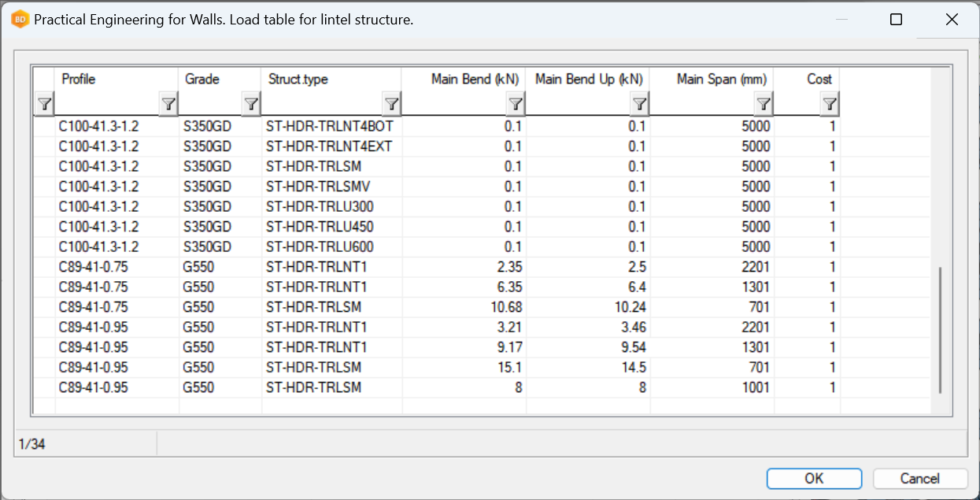980x500 pixels.
Task: Click the filter icon for Profile column
Action: pos(168,103)
